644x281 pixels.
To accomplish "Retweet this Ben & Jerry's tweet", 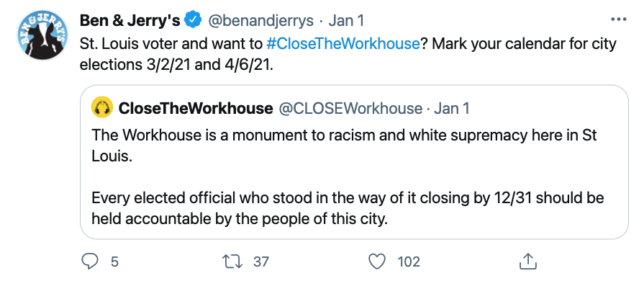I will click(x=232, y=262).
